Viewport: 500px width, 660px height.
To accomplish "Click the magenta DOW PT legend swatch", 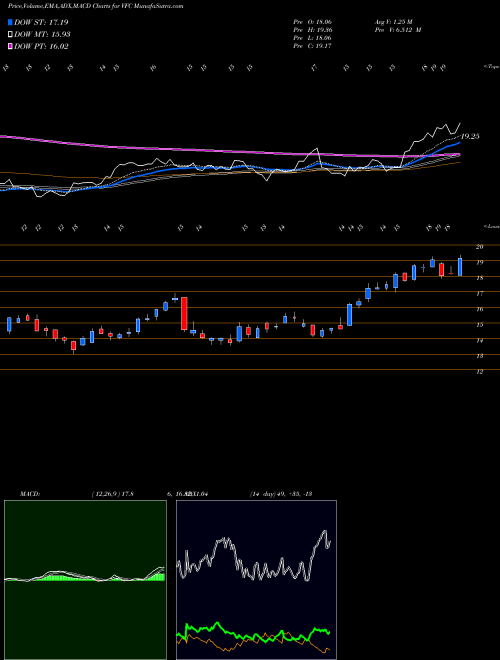I will click(10, 46).
